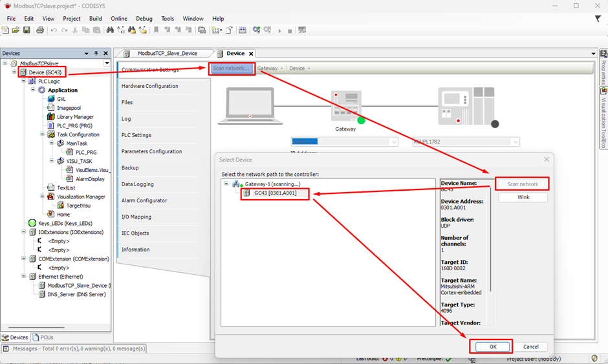Click the toolbar filter funnel icon
Screen dimensions: 608x364
[598, 18]
